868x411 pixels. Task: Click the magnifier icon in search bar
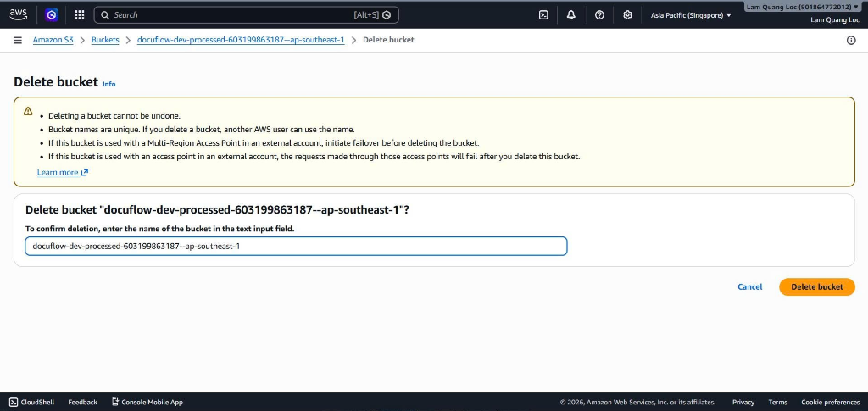coord(104,15)
